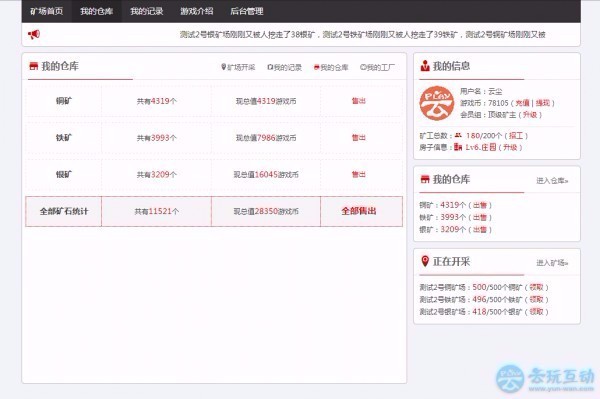This screenshot has height=399, width=600.
Task: Click 领取 for 测试2号铁矿场
Action: (536, 300)
